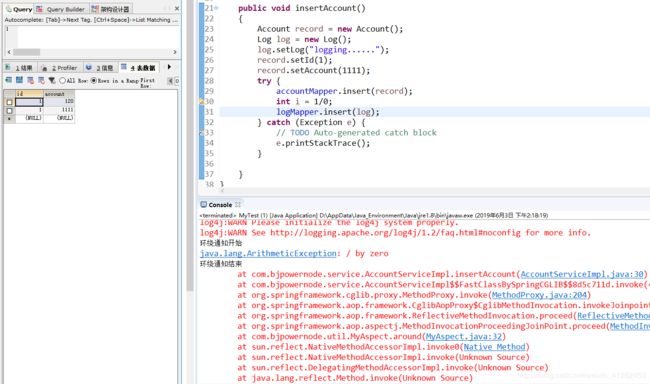
Task: Click the first table-data toolbar icon
Action: click(x=8, y=80)
